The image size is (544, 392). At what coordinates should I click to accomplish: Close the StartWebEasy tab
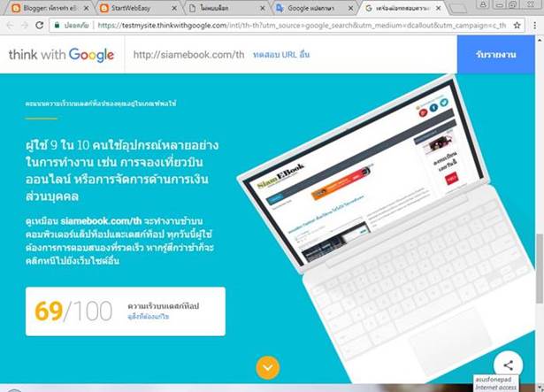pos(174,8)
